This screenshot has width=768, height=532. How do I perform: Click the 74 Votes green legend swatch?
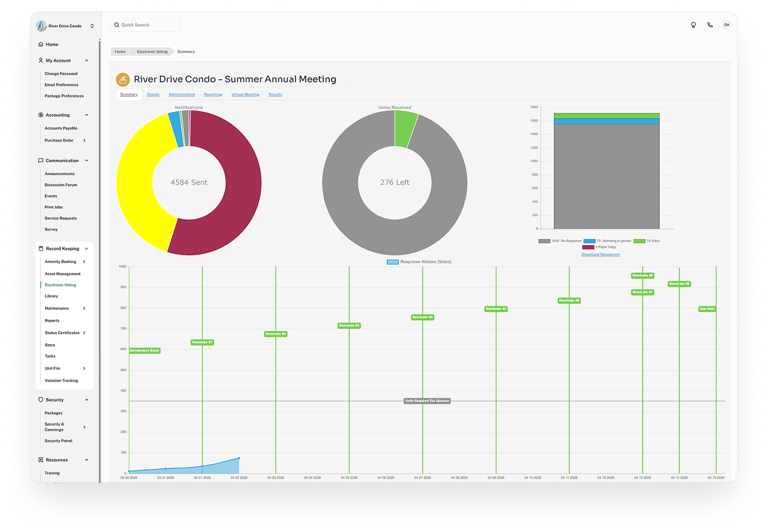(x=639, y=241)
